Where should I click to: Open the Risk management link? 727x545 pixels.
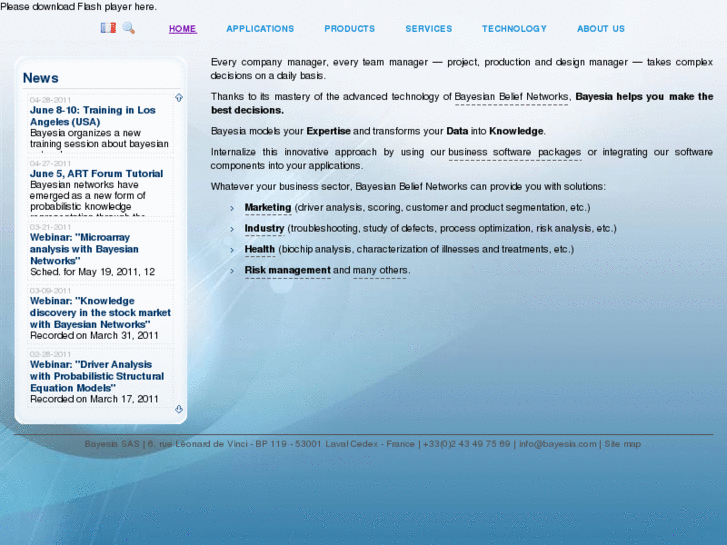click(287, 270)
